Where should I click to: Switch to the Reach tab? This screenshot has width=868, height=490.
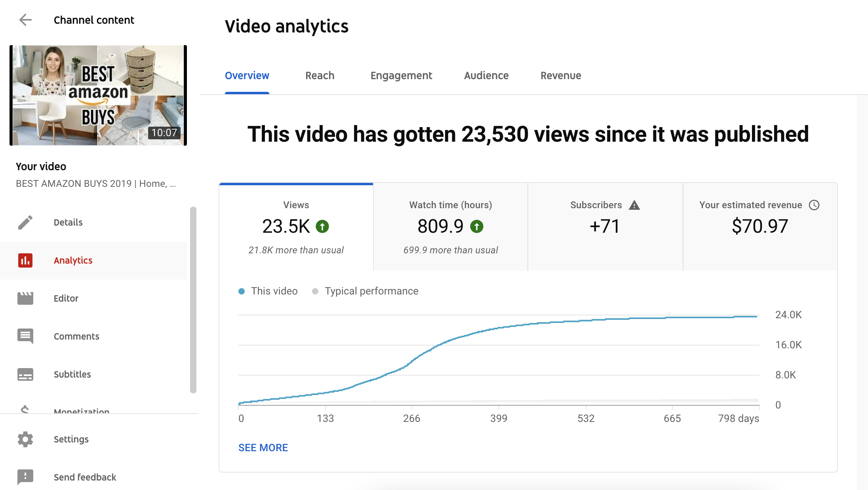point(320,76)
